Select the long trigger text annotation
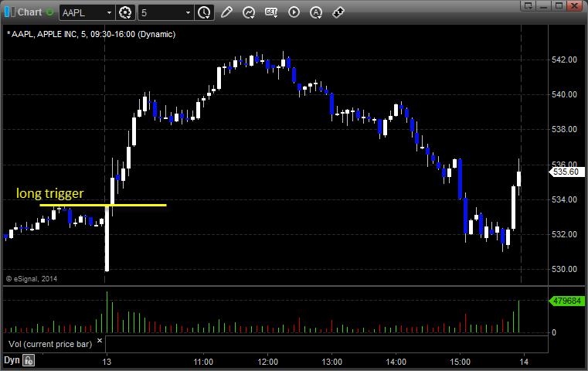 click(50, 193)
